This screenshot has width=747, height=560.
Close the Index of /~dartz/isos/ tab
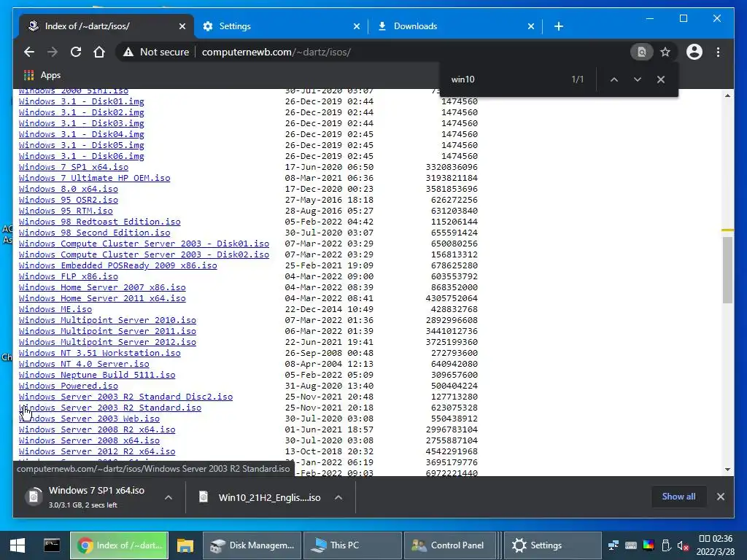tap(182, 26)
